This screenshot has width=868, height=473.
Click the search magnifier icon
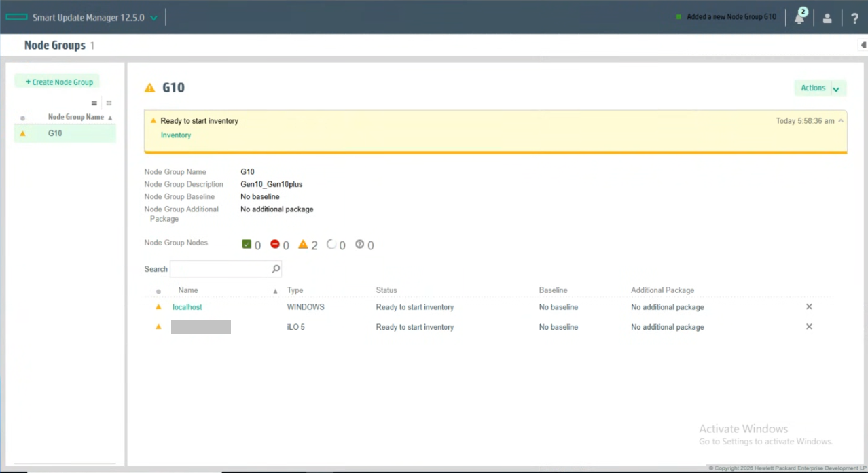tap(276, 269)
